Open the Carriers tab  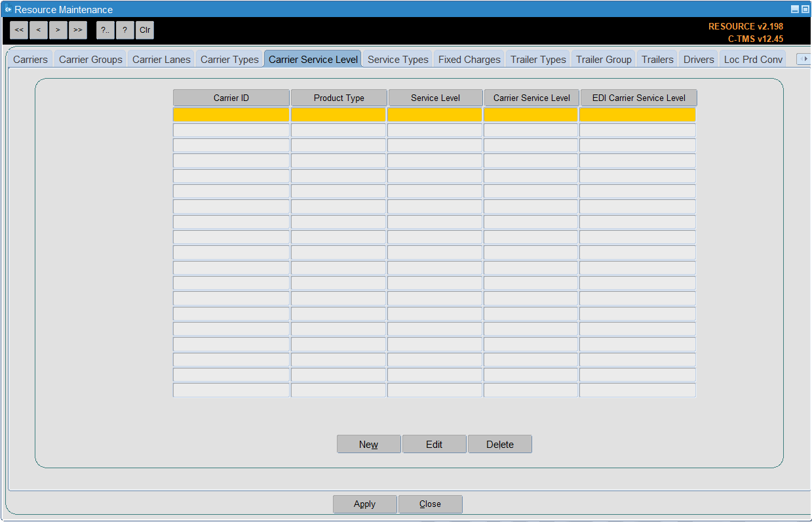point(31,59)
